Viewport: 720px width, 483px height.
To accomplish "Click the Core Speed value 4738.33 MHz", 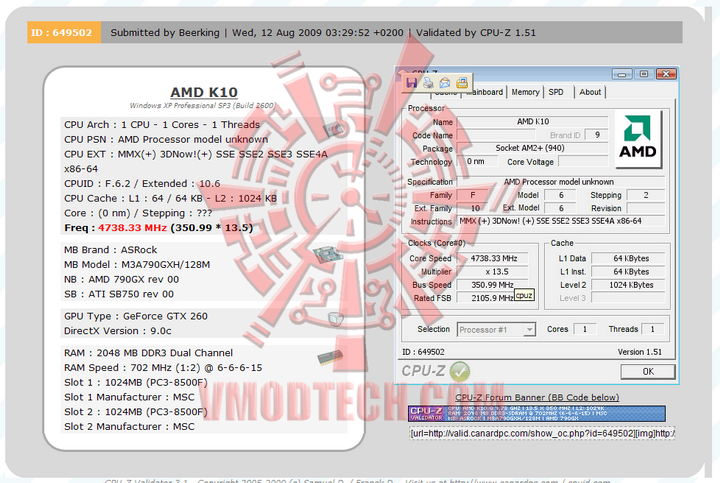I will (x=493, y=258).
